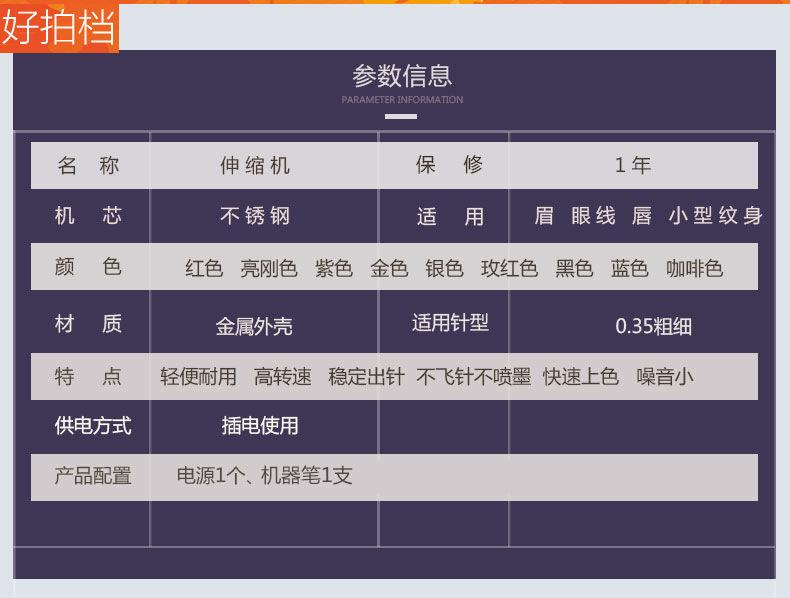Click the 噪音小 feature text
The height and width of the screenshot is (598, 790).
665,376
